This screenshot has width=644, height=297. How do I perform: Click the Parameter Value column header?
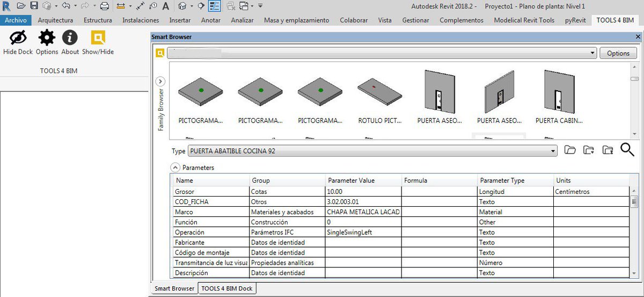(363, 180)
